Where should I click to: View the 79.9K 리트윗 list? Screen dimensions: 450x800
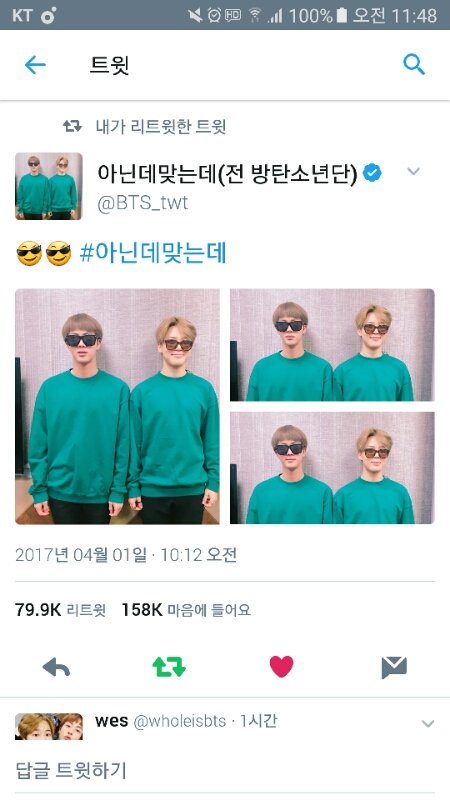[x=60, y=610]
